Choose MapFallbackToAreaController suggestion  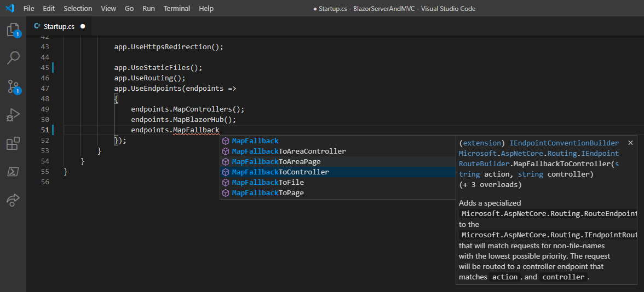(336, 151)
